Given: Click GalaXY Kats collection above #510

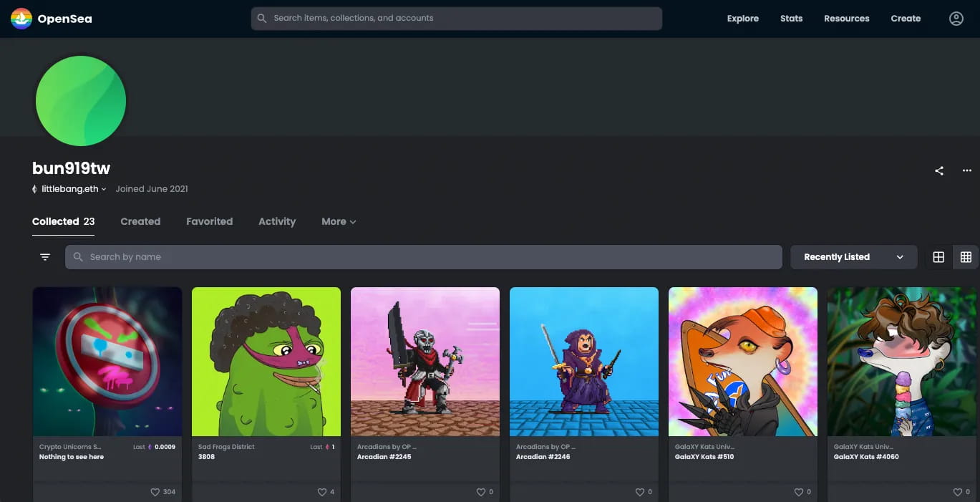Looking at the screenshot, I should pos(704,447).
